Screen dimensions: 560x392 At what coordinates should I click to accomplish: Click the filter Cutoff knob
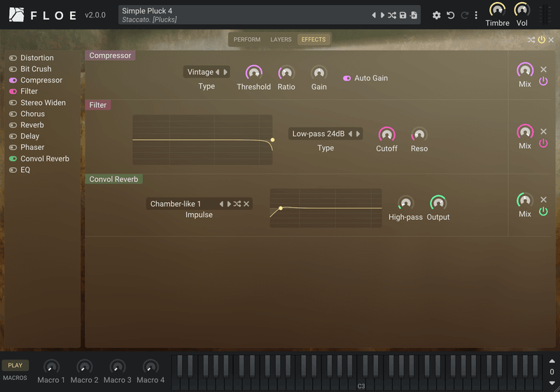[x=387, y=134]
